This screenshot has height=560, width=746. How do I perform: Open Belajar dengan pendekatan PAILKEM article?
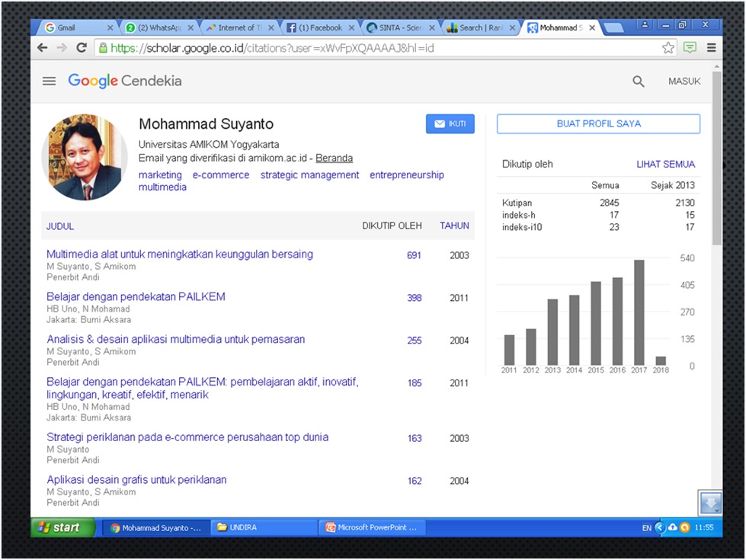[x=136, y=297]
